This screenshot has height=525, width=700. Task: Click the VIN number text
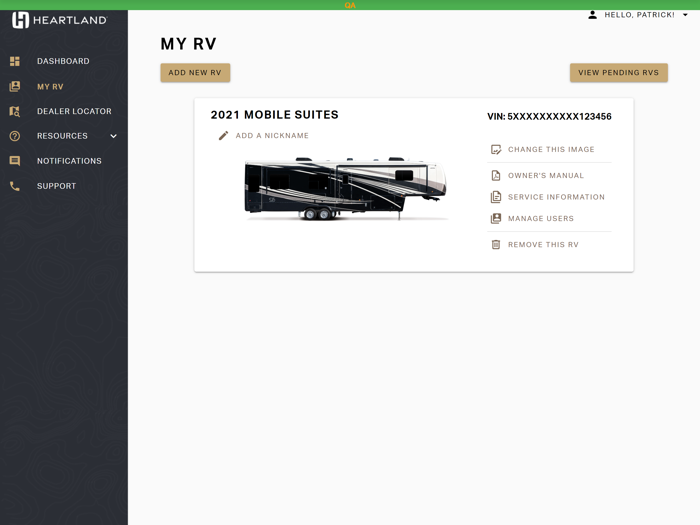[550, 117]
